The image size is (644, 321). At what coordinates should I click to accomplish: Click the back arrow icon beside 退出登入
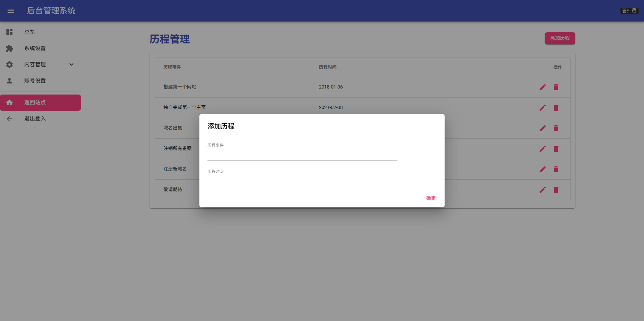tap(9, 118)
